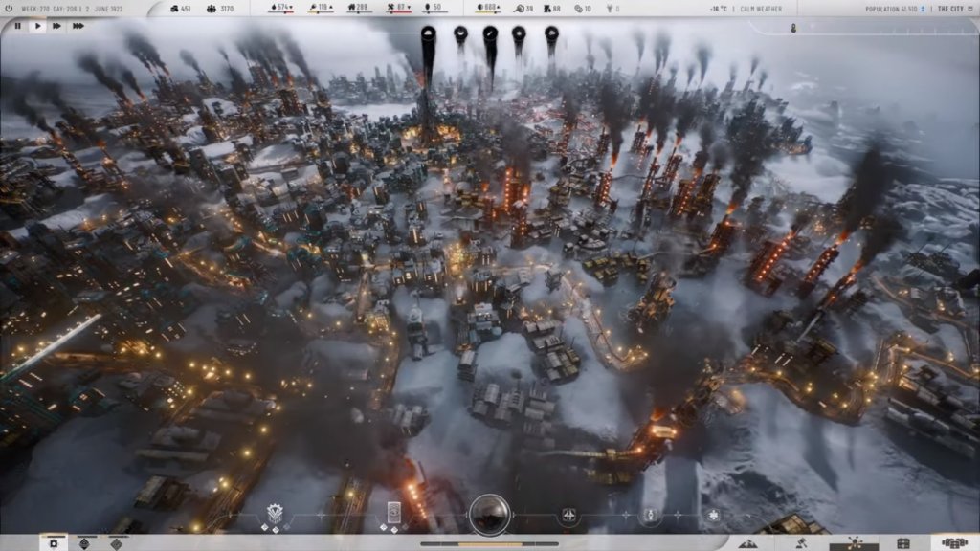Click the trust tension bar at bottom center

tap(489, 544)
